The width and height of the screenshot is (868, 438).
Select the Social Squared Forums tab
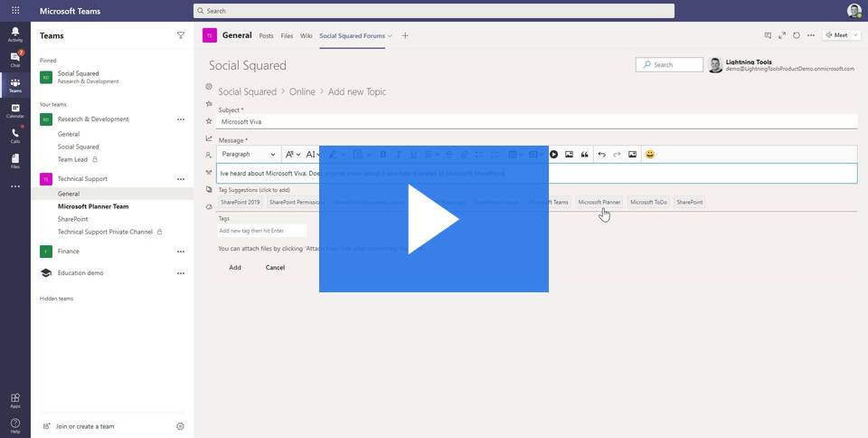tap(352, 35)
